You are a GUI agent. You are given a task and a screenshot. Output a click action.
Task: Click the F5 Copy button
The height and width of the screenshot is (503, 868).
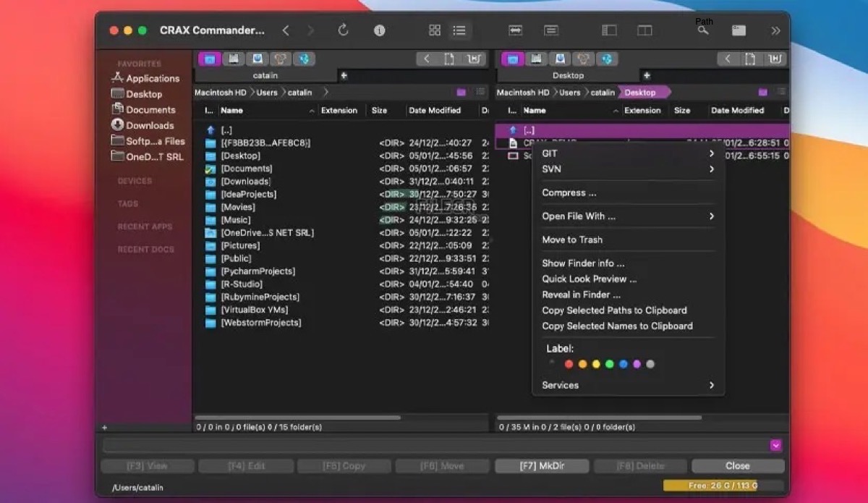click(x=344, y=466)
